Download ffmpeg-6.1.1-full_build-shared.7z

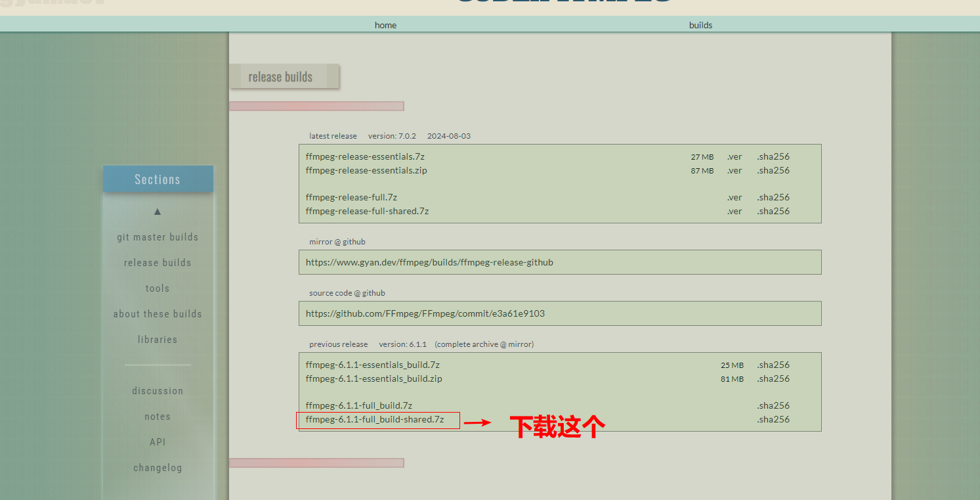tap(375, 419)
